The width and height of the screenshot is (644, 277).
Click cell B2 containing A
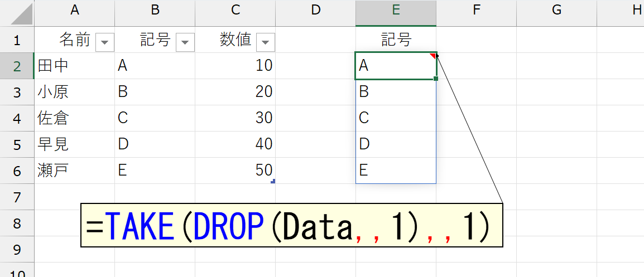(155, 66)
